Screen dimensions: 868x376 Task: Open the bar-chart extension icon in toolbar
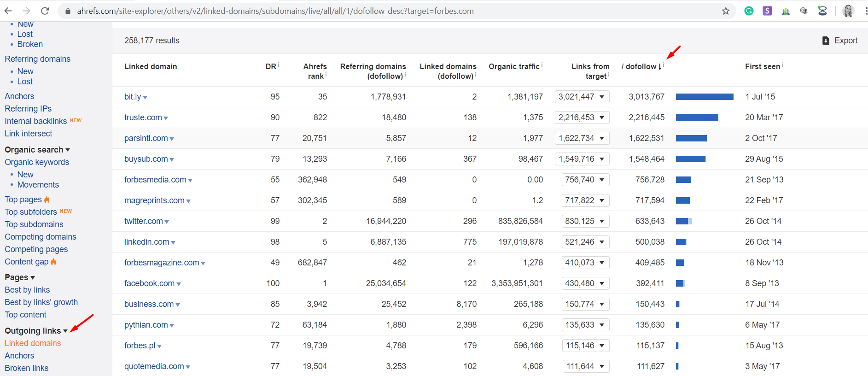click(786, 11)
